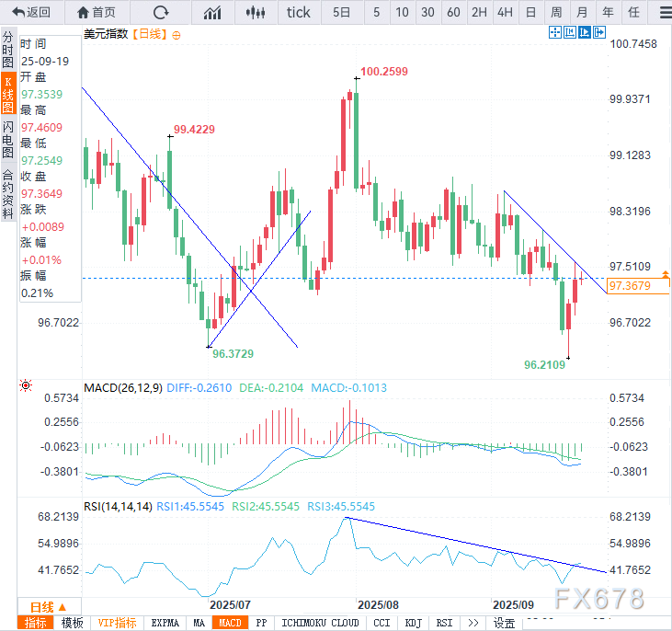Viewport: 672px width, 631px height.
Task: Enable the ICHIMOKU CLOUD indicator
Action: pyautogui.click(x=320, y=623)
